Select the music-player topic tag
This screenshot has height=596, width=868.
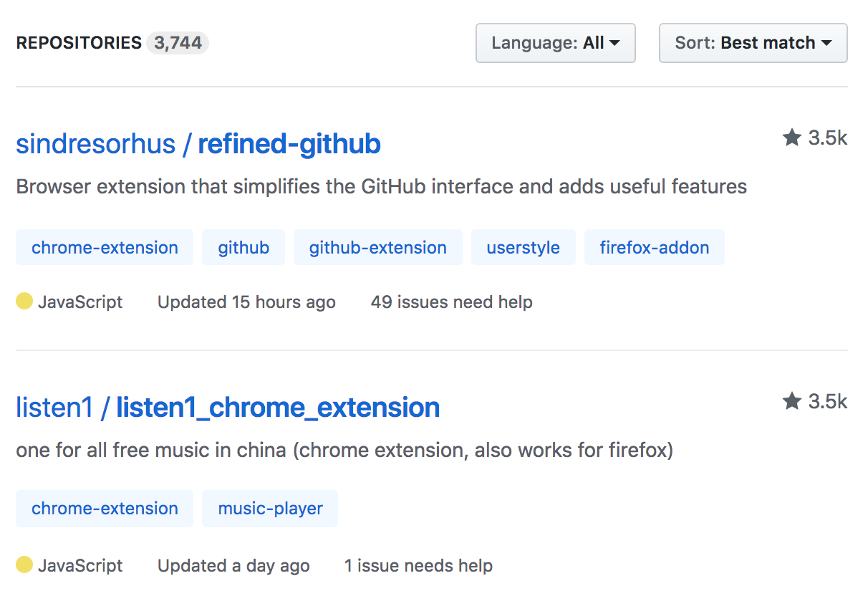point(270,509)
